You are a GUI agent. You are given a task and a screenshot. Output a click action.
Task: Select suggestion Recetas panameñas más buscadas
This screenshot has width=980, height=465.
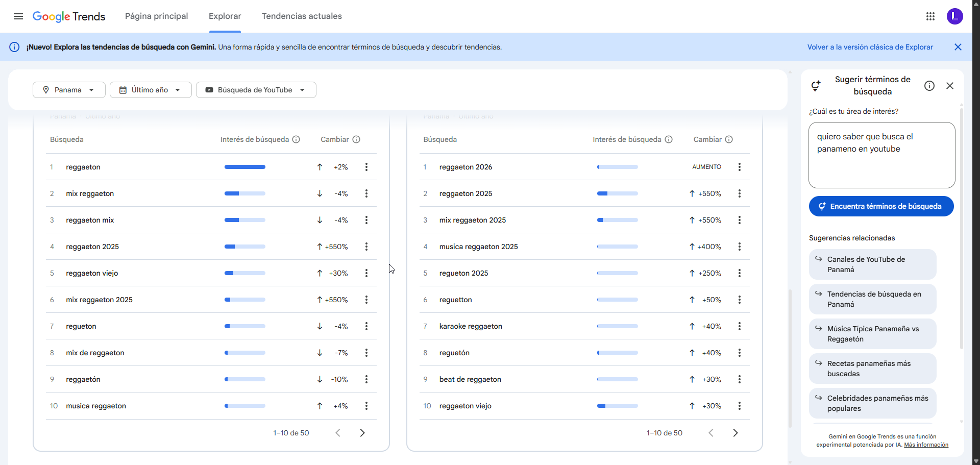point(873,369)
